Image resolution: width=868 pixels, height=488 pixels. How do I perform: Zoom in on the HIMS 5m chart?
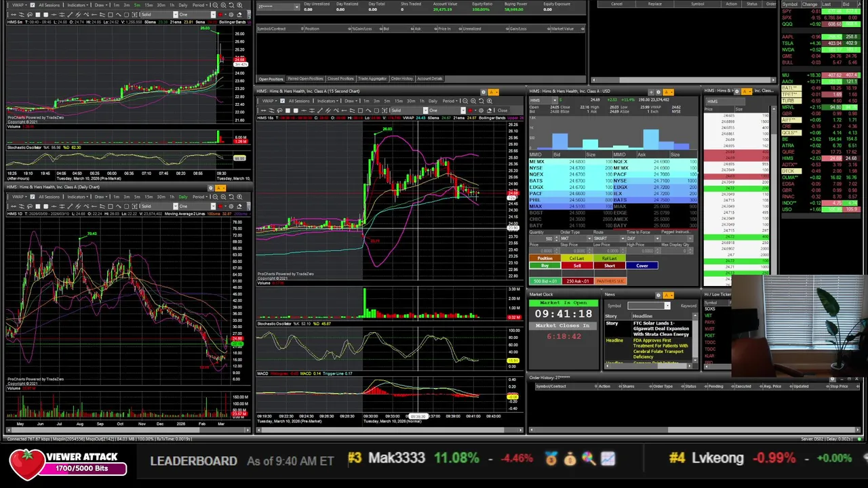pos(223,5)
